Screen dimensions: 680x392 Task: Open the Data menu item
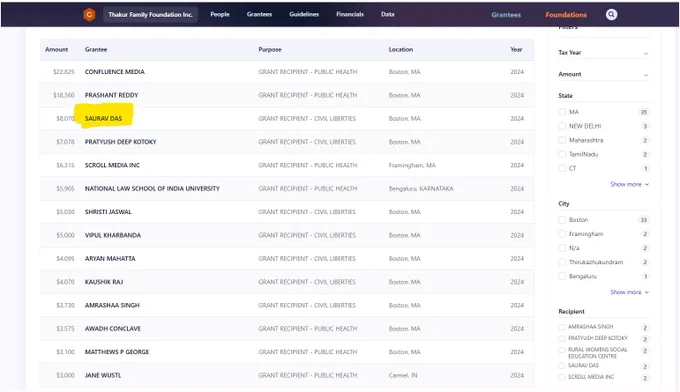click(388, 14)
